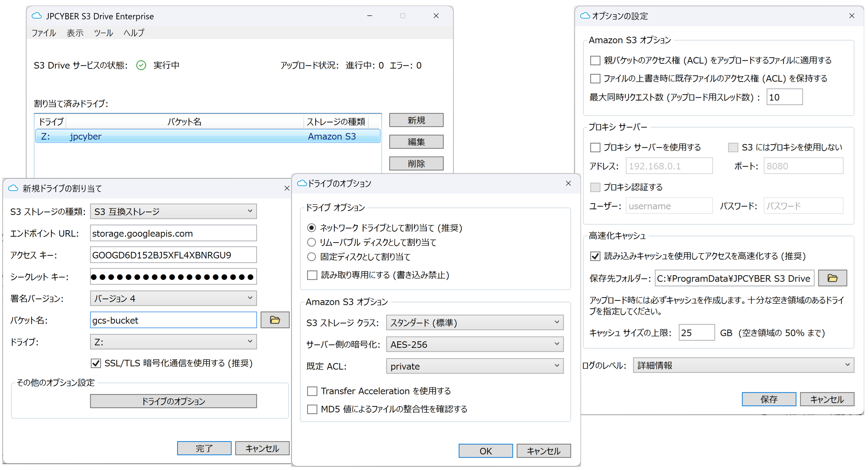Click the green service running status icon
868x470 pixels.
click(141, 65)
